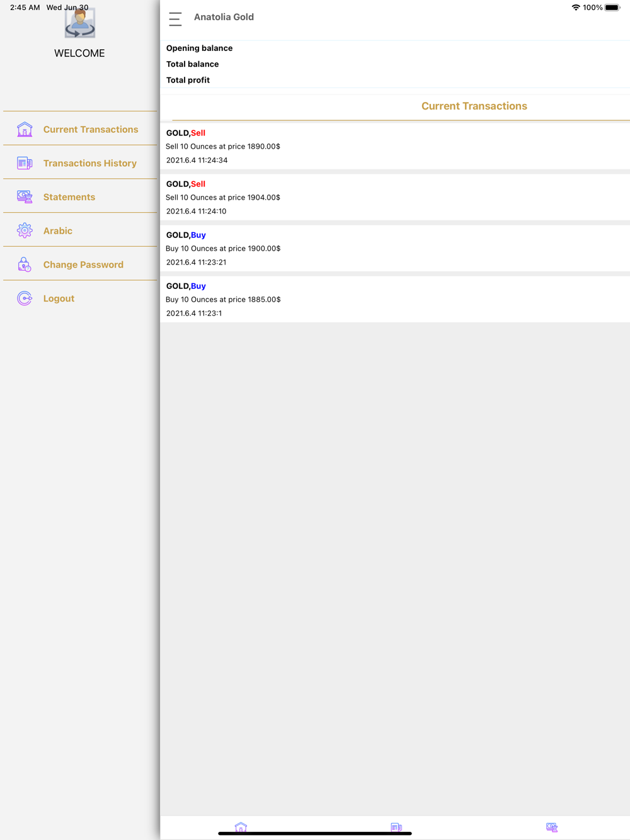The image size is (630, 840).
Task: Select Logout menu item
Action: [x=80, y=298]
